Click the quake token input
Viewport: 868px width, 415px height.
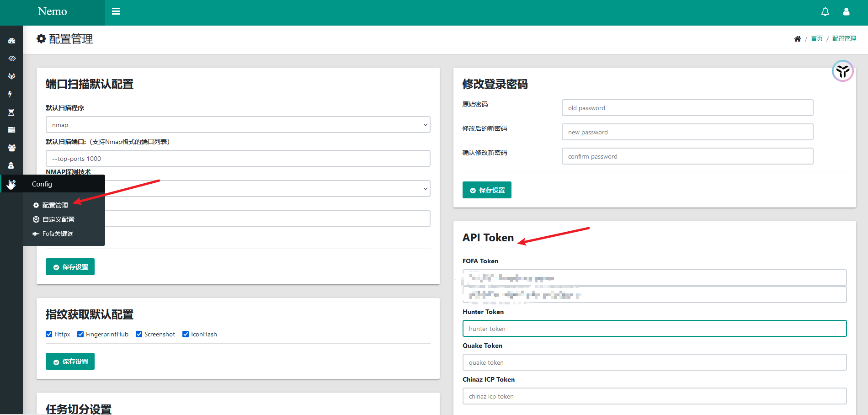pos(655,362)
